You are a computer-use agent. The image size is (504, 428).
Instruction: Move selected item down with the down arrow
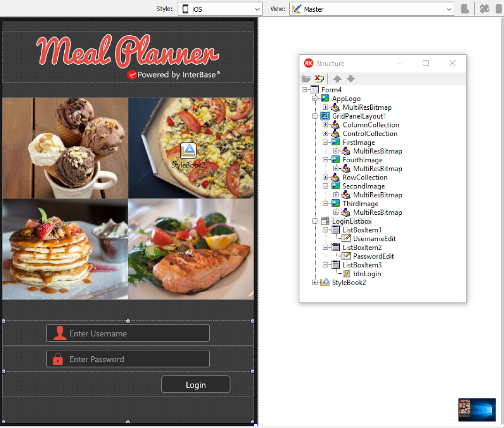point(351,79)
